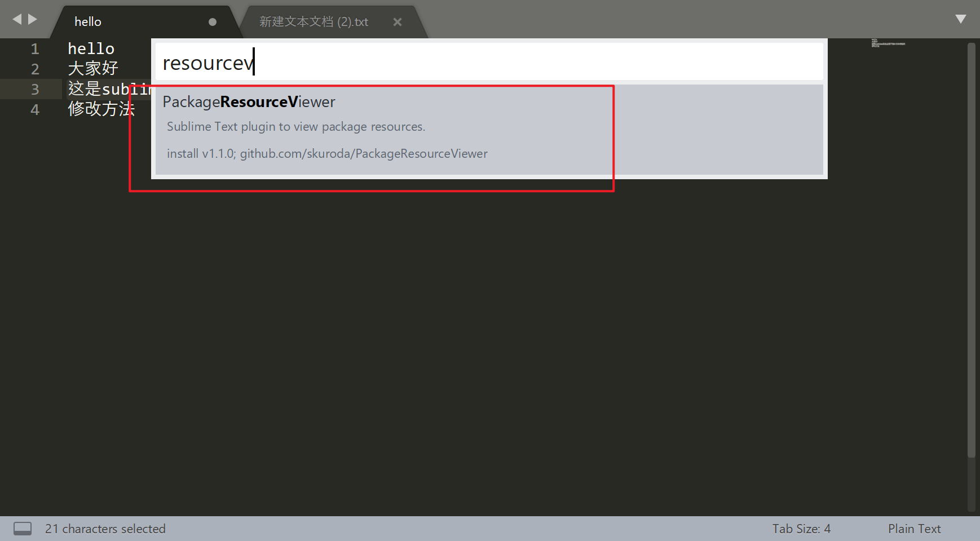Select PackageResourceViewer result
This screenshot has width=980, height=541.
[489, 130]
